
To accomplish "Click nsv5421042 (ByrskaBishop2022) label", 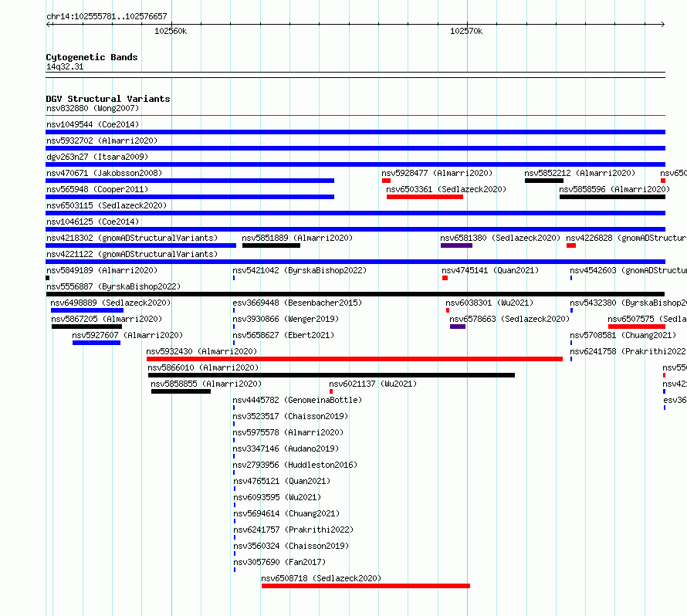I will click(300, 270).
